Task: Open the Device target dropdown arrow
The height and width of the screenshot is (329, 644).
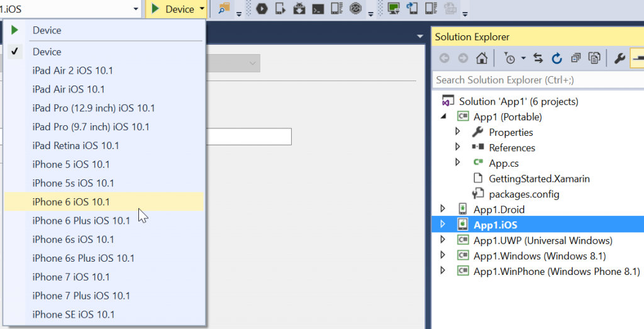Action: click(x=202, y=9)
